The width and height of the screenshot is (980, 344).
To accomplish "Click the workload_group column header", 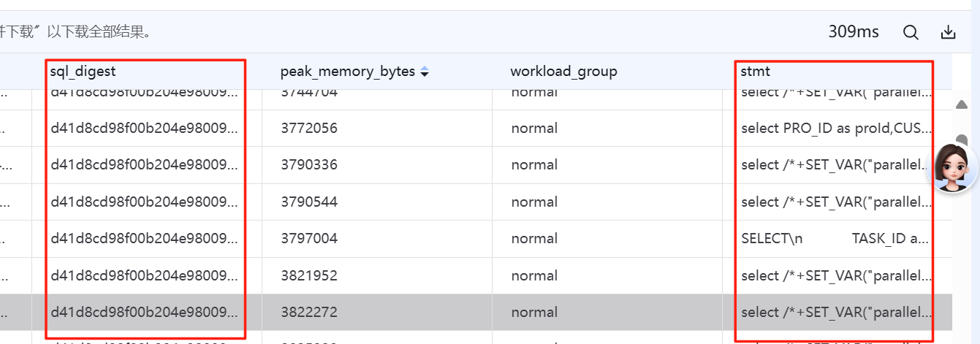I will [x=563, y=71].
